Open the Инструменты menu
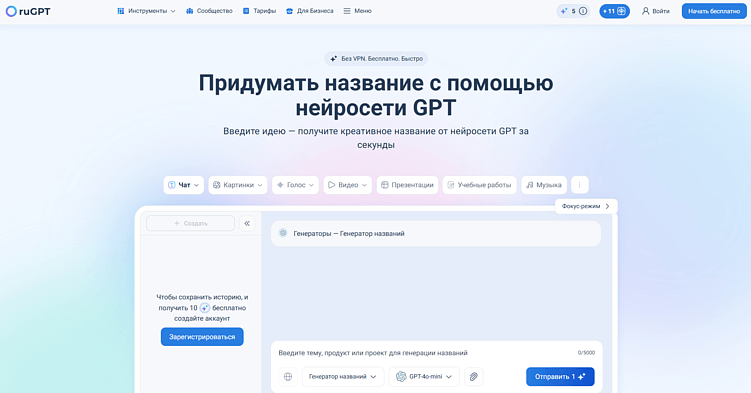This screenshot has height=393, width=751. click(x=147, y=11)
